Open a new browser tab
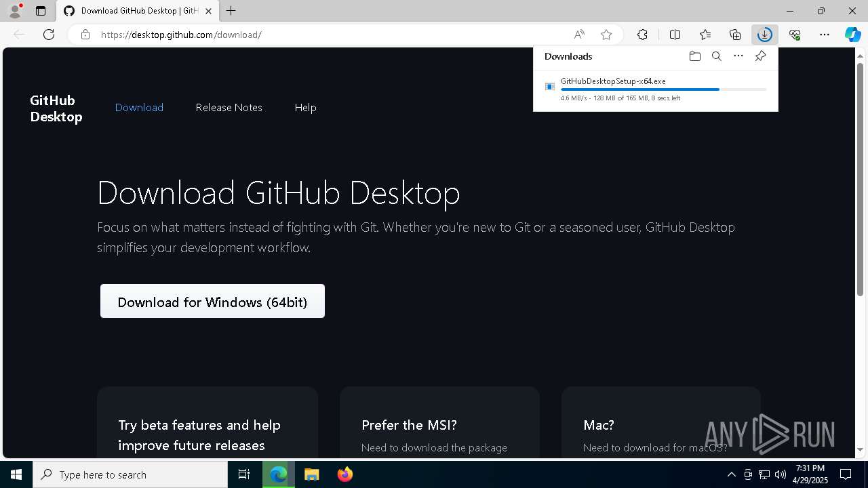 [231, 11]
